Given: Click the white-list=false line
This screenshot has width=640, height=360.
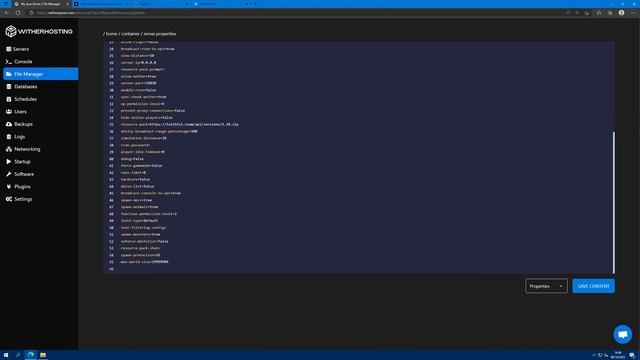Looking at the screenshot, I should pyautogui.click(x=137, y=186).
